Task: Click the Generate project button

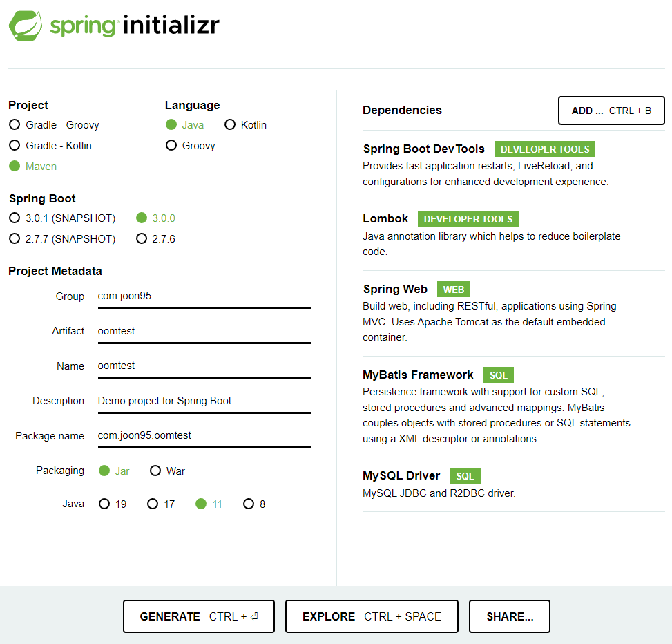Action: point(199,616)
